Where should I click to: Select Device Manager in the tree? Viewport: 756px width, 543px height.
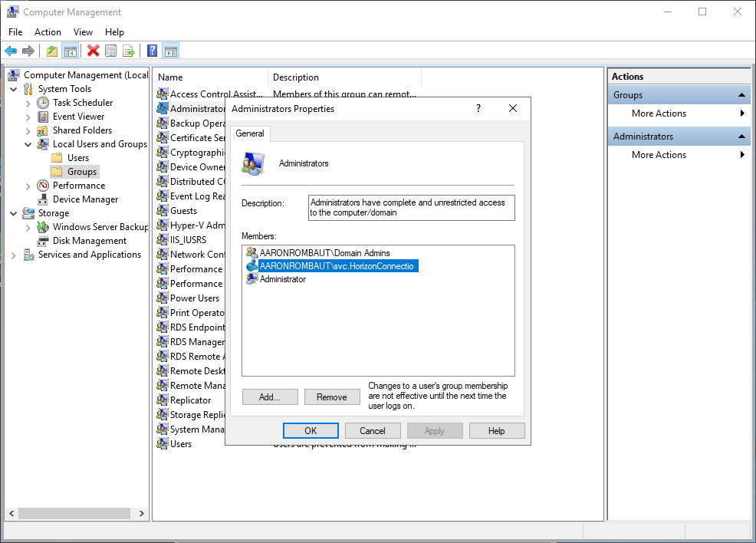point(85,199)
